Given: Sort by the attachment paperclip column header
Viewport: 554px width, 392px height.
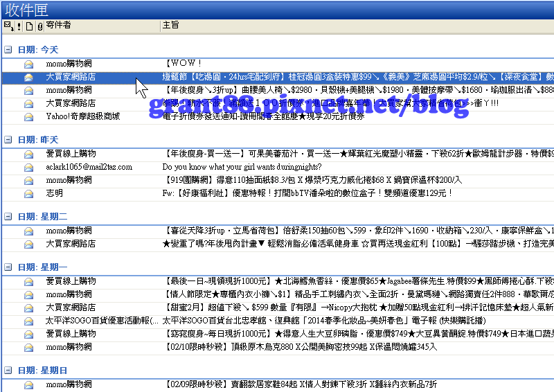Looking at the screenshot, I should [40, 26].
